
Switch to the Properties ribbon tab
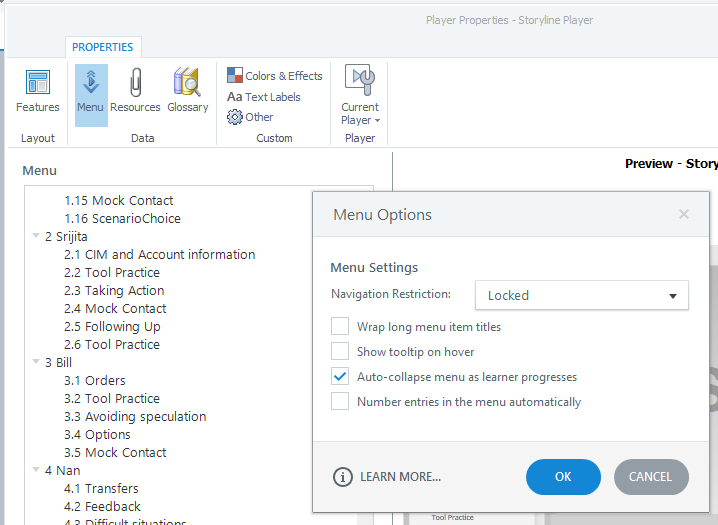[102, 47]
